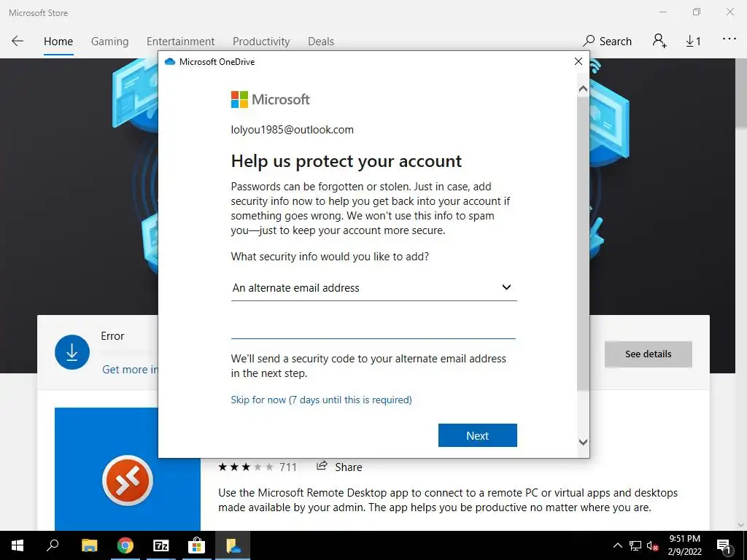747x560 pixels.
Task: Click the muted volume tray icon
Action: pos(653,545)
